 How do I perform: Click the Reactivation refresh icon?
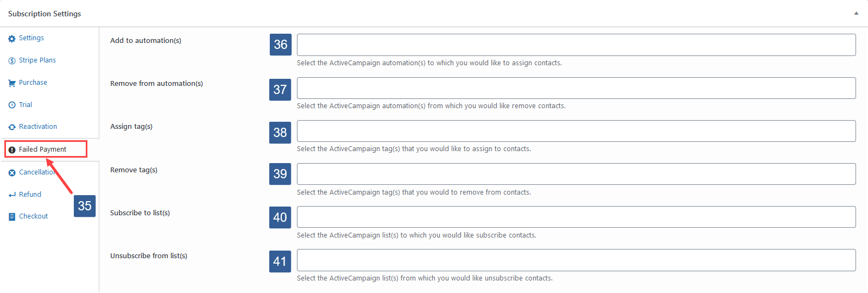point(12,127)
